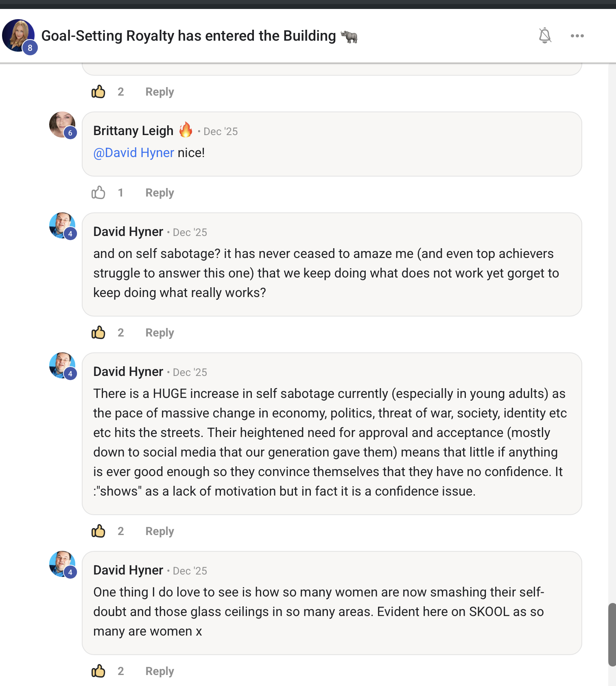
Task: Reply to Brittany Leigh's comment
Action: [159, 192]
